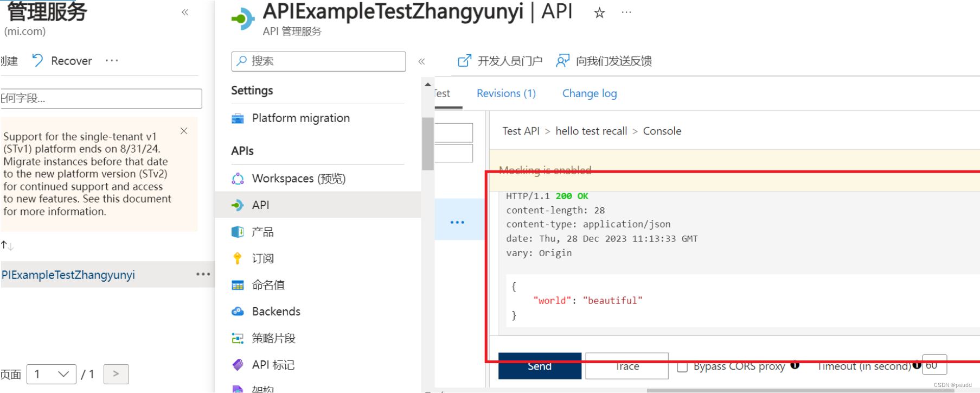Select the Test tab
The height and width of the screenshot is (393, 980).
click(x=443, y=93)
